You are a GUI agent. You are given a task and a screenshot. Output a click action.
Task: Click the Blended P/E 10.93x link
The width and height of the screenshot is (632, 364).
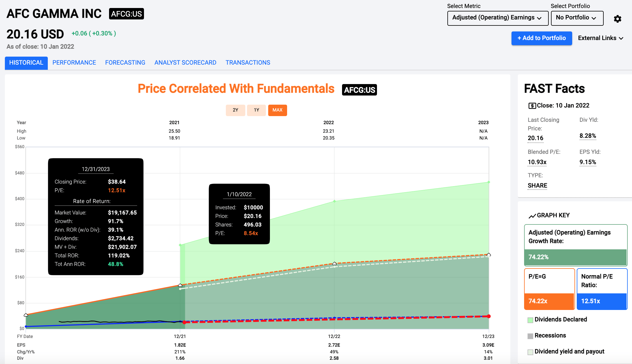click(537, 162)
